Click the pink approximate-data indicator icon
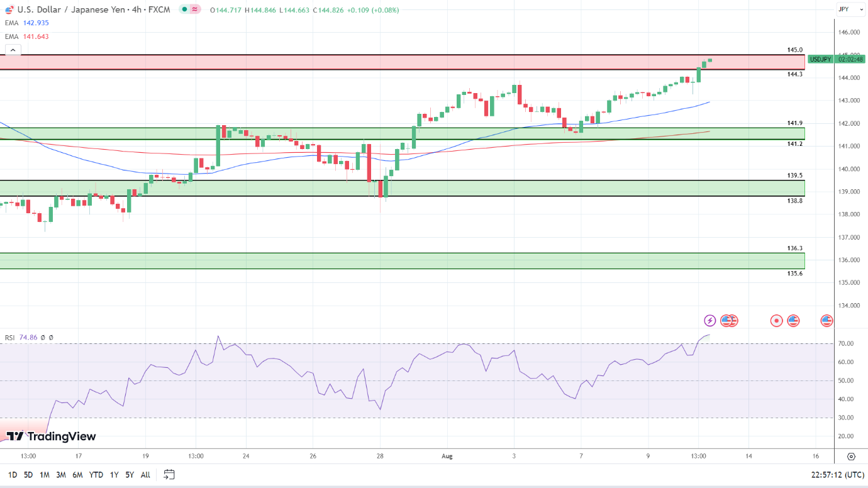Viewport: 868px width, 488px height. coord(195,9)
